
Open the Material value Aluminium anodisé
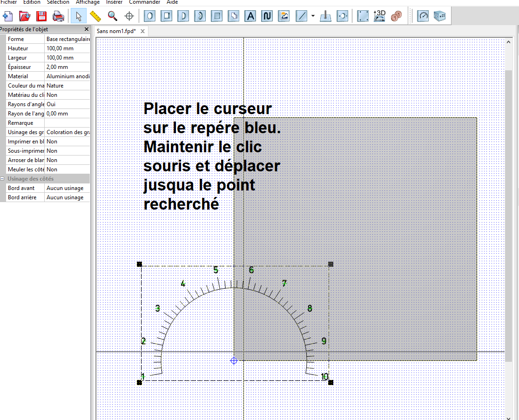(67, 76)
